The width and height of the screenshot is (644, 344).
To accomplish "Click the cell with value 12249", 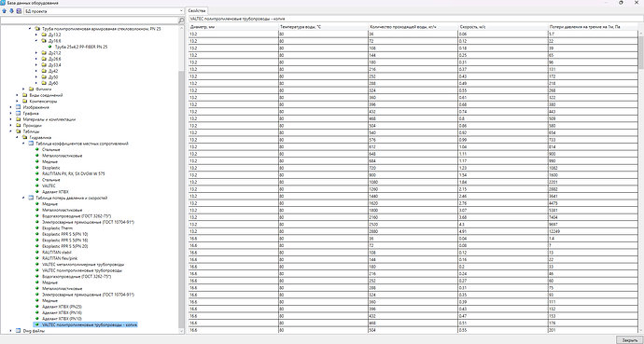I will tap(593, 231).
